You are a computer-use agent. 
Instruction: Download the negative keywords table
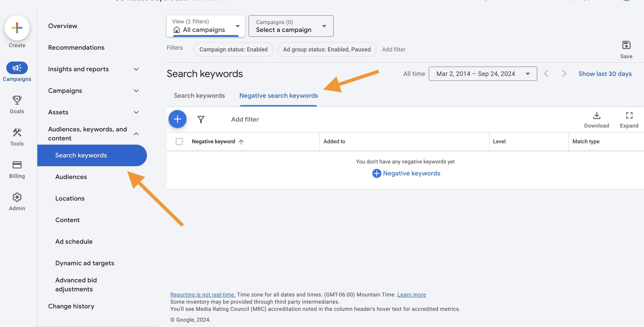click(597, 120)
